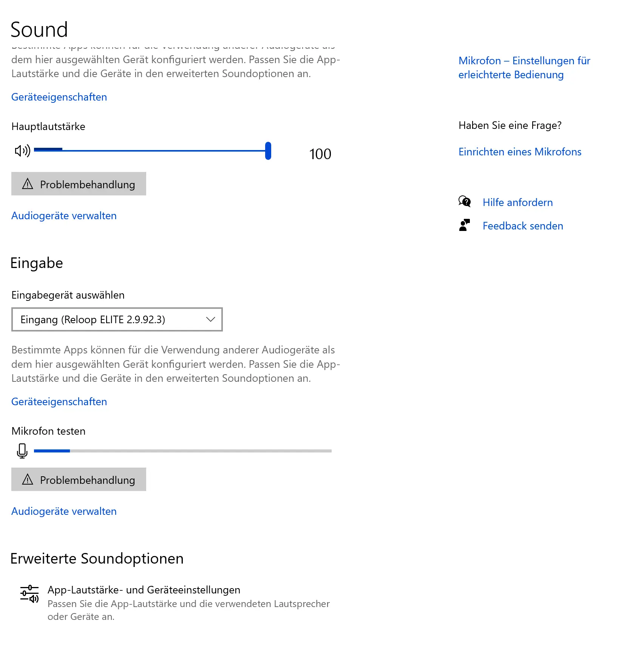Open App-Lautstärke- und Geräteeinstellungen
This screenshot has height=649, width=644.
[144, 590]
